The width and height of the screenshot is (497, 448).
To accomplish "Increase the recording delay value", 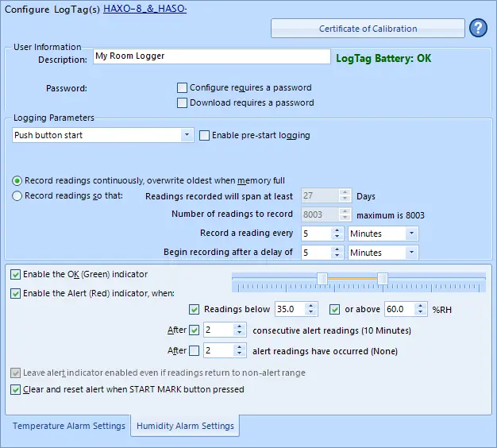I will click(x=337, y=249).
